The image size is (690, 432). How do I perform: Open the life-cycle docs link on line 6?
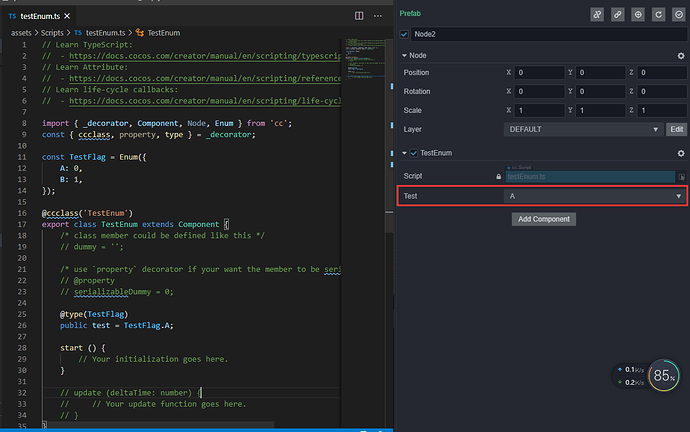tap(205, 101)
